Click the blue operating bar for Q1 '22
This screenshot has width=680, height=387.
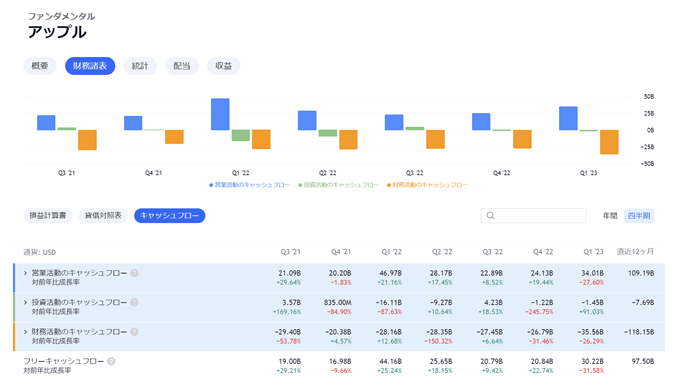click(220, 114)
